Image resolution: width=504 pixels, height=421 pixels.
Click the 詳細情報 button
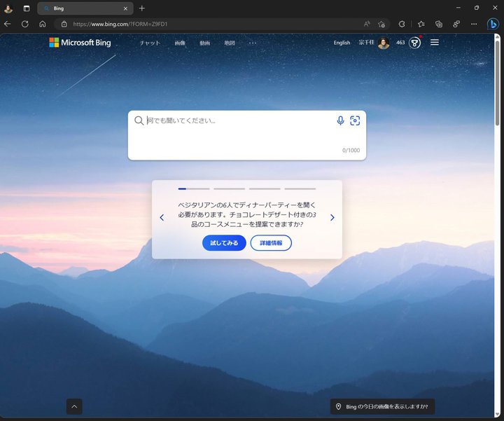pos(271,243)
